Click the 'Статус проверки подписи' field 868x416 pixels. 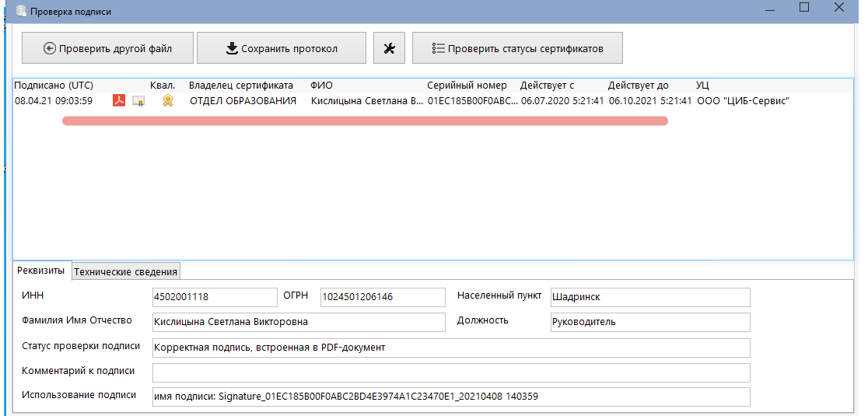click(x=451, y=348)
